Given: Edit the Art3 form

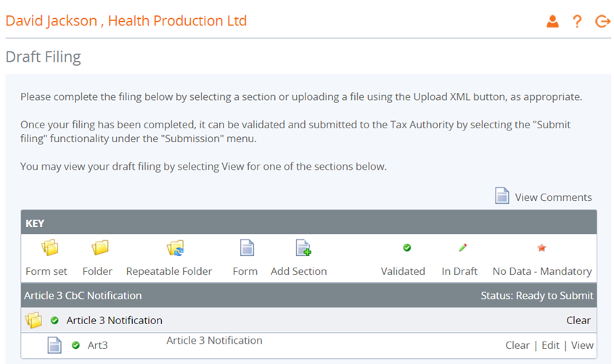Looking at the screenshot, I should tap(551, 345).
